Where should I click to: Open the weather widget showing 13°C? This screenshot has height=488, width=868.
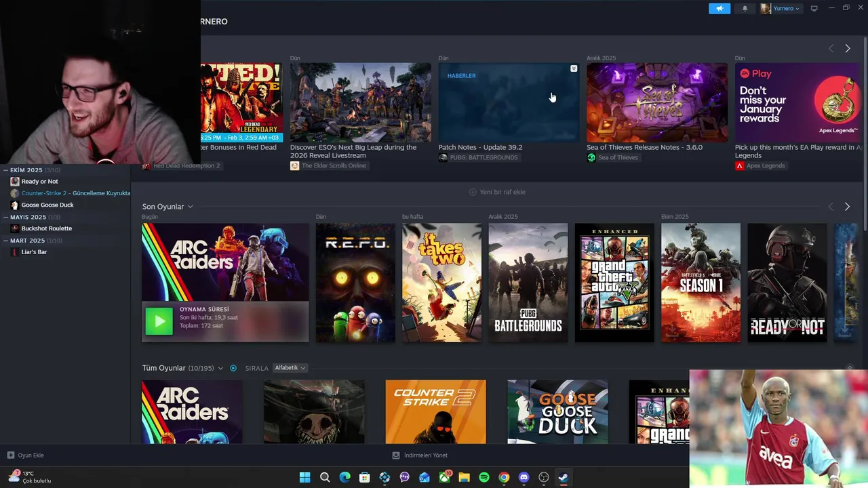point(30,477)
